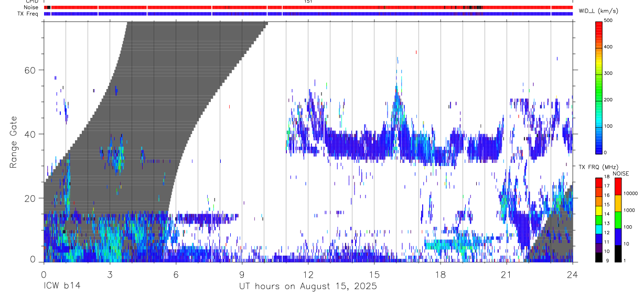The image size is (644, 297).
Task: Click the '10000' label in the NOISE legend
Action: 631,194
